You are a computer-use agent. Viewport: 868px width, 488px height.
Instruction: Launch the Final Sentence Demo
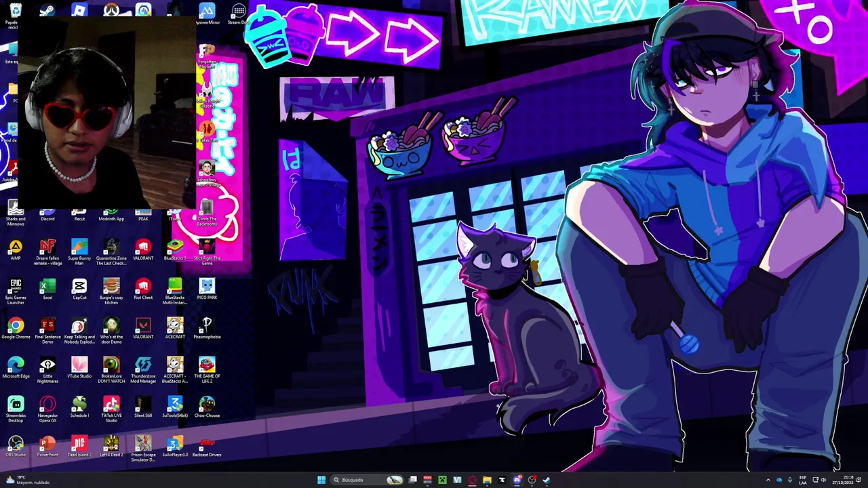(x=47, y=331)
